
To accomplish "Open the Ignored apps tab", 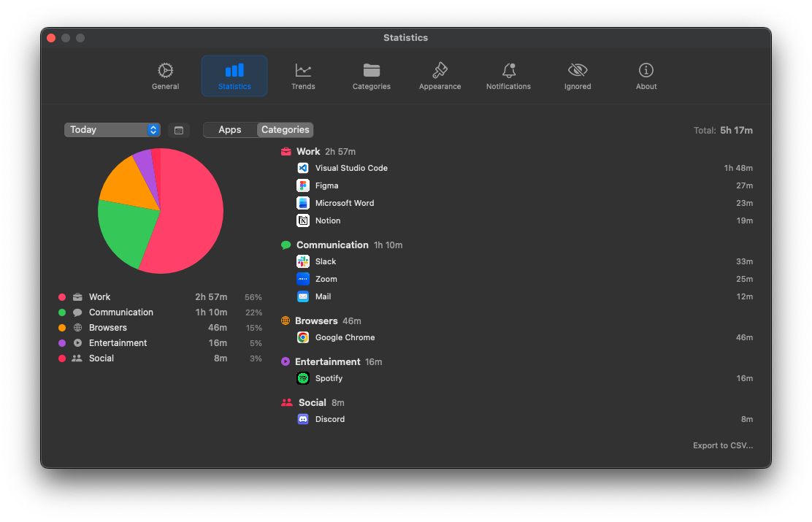I will click(x=578, y=76).
